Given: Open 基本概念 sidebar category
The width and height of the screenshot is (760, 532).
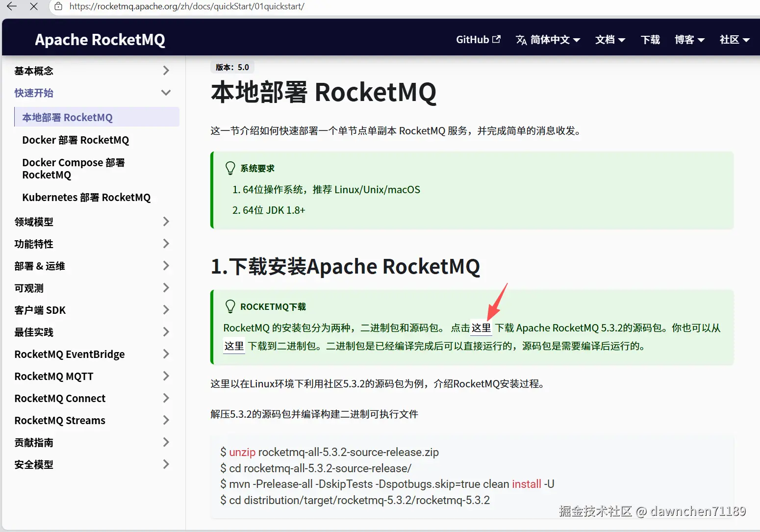Looking at the screenshot, I should pyautogui.click(x=34, y=71).
